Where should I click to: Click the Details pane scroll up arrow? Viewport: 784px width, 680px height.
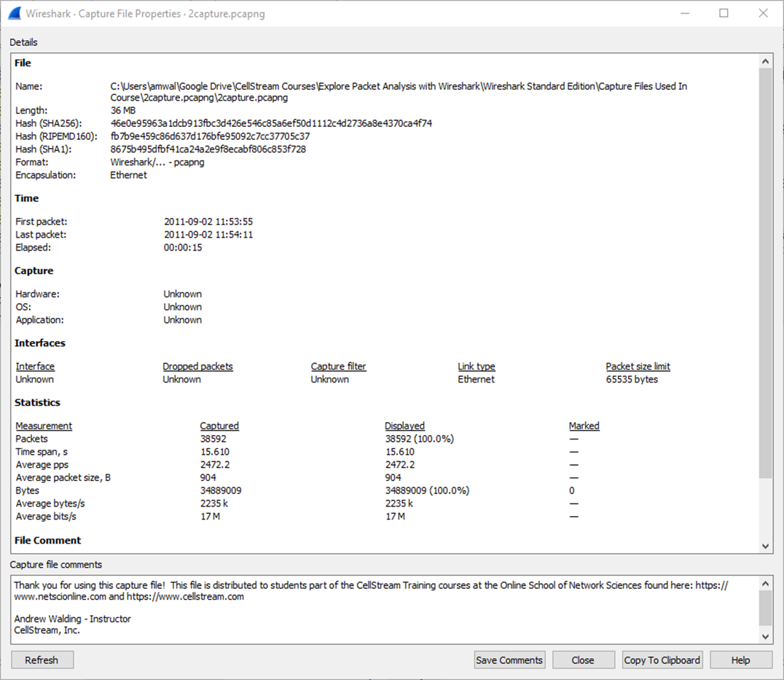point(765,62)
